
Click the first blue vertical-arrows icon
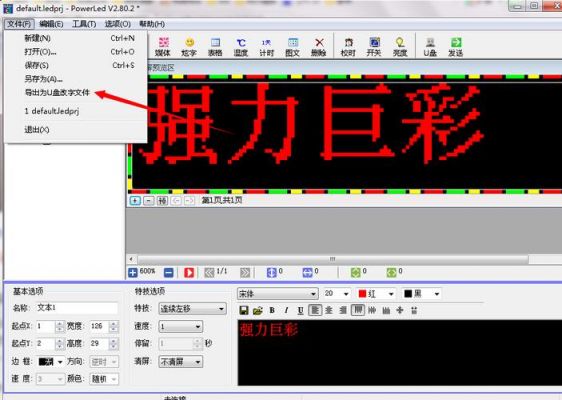click(x=272, y=273)
